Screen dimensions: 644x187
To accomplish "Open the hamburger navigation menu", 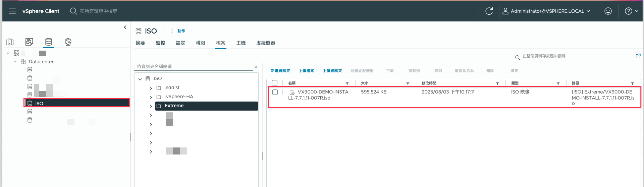I will pyautogui.click(x=12, y=11).
